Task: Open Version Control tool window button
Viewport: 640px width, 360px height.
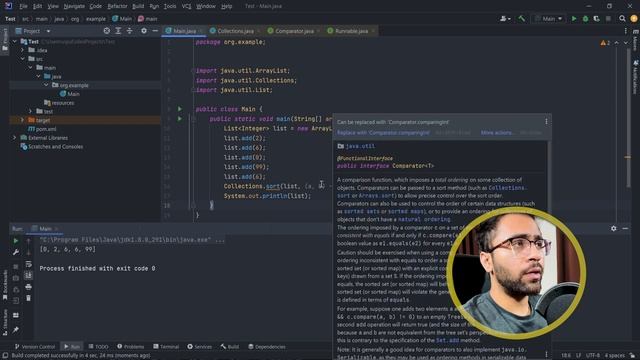Action: coord(35,347)
